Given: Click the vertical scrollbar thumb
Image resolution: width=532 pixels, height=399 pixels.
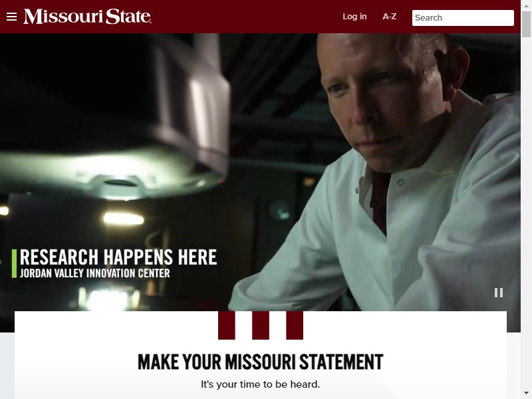Looking at the screenshot, I should pos(526,24).
